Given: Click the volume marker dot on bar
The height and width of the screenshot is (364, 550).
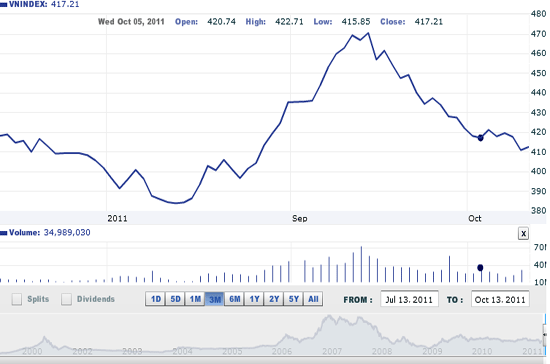Looking at the screenshot, I should (480, 268).
